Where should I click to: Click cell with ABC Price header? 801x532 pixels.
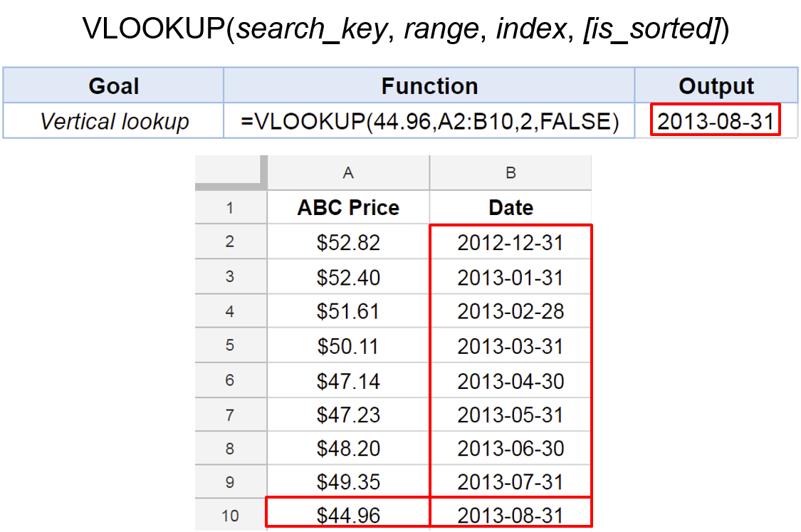click(348, 207)
